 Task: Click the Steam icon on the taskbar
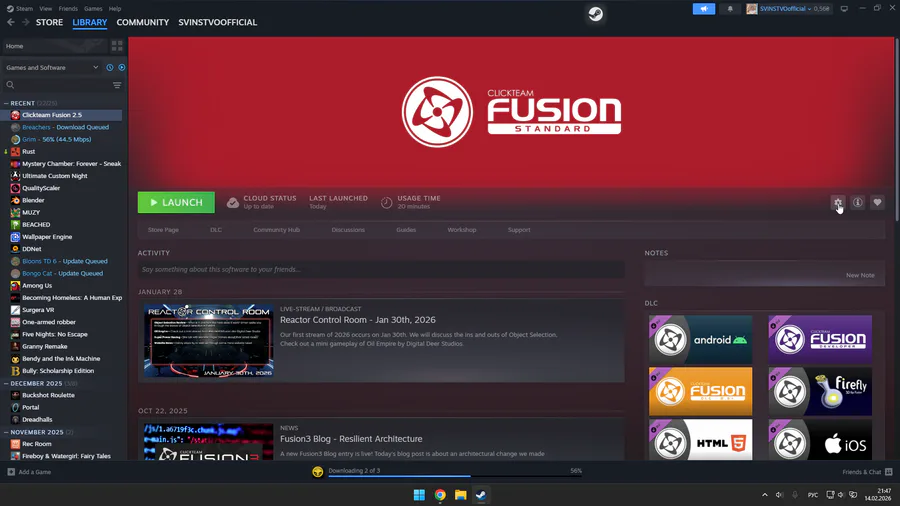pyautogui.click(x=481, y=495)
